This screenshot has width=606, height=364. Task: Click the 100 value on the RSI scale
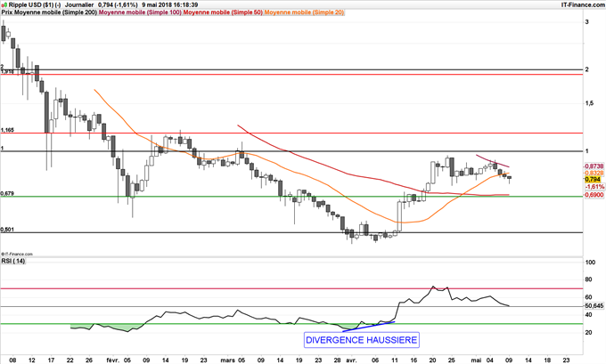click(591, 263)
